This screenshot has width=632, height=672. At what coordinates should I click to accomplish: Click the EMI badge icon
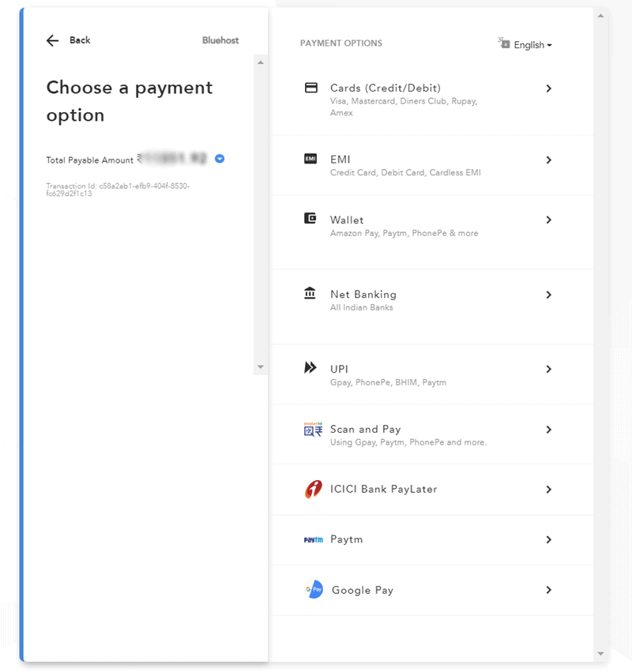310,159
